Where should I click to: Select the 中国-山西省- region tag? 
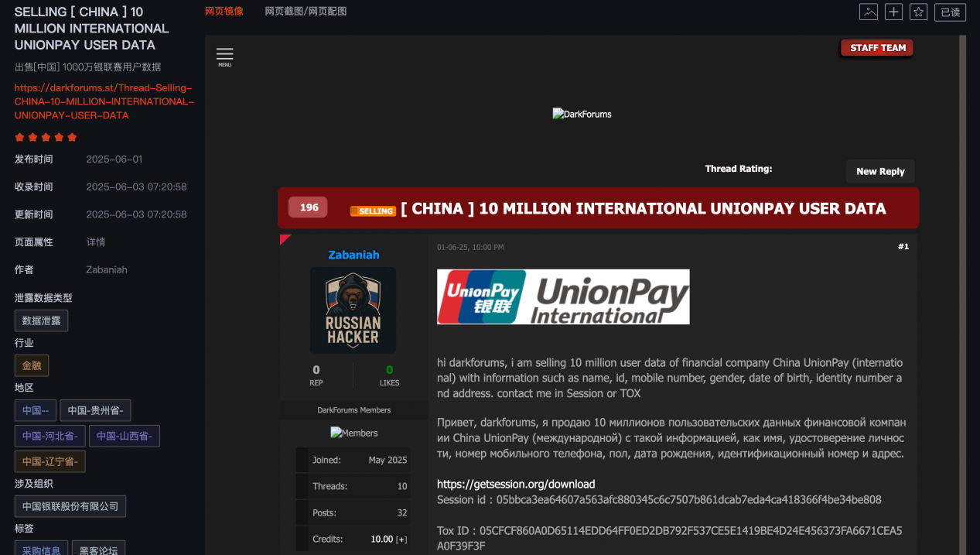coord(125,436)
